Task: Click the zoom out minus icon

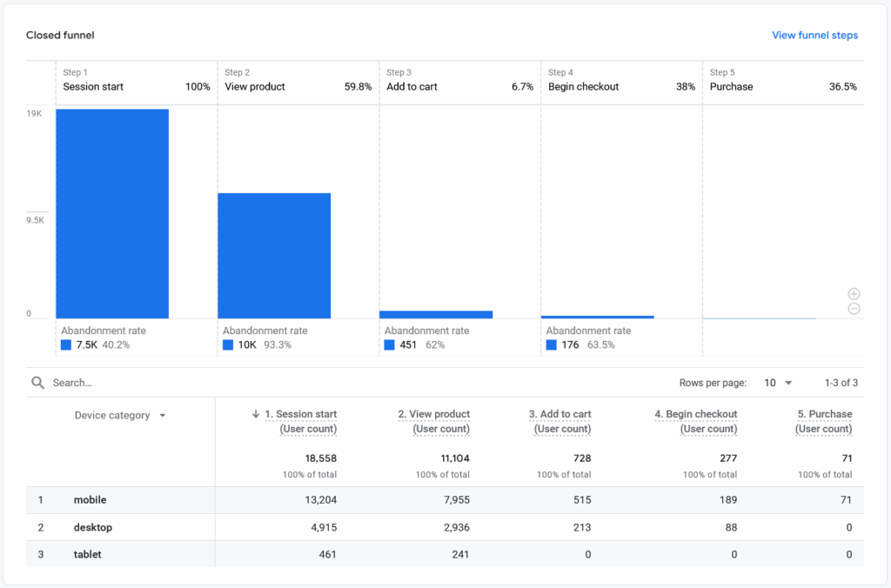Action: (x=854, y=309)
